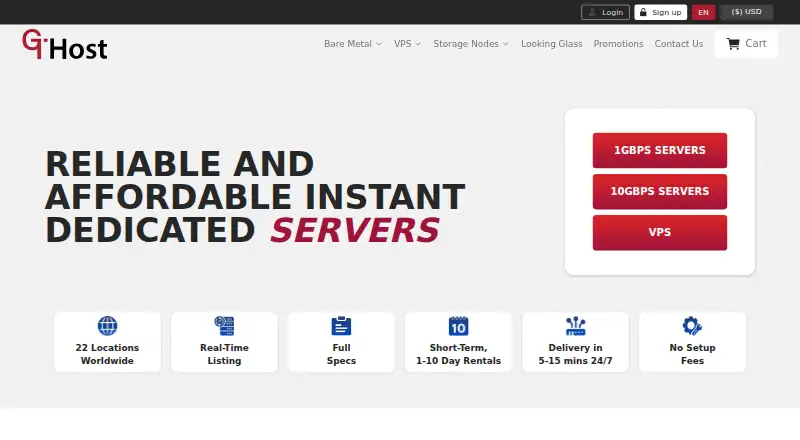Open the ($) USD currency selector
The image size is (800, 440).
tap(746, 12)
